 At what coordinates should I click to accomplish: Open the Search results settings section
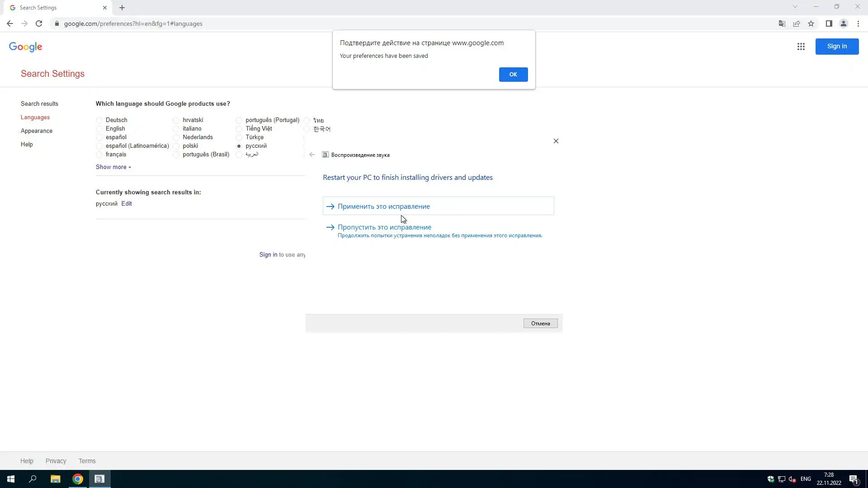pyautogui.click(x=39, y=104)
